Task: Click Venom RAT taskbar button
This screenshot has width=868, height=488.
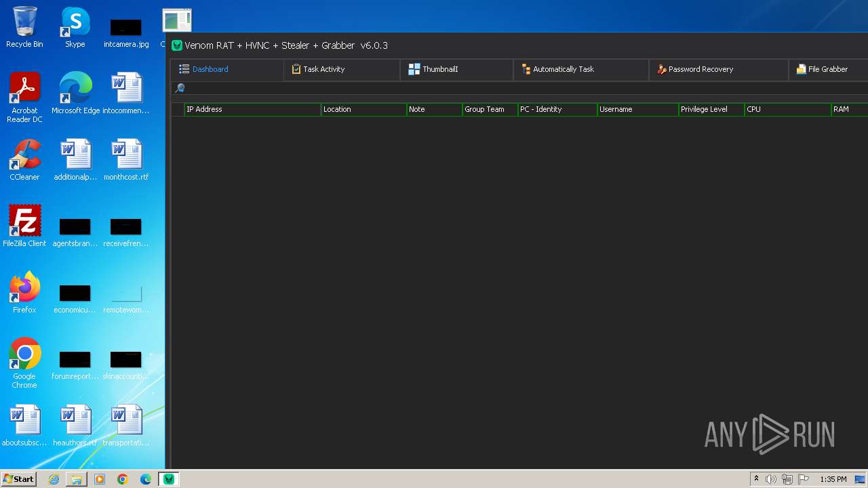Action: coord(169,479)
